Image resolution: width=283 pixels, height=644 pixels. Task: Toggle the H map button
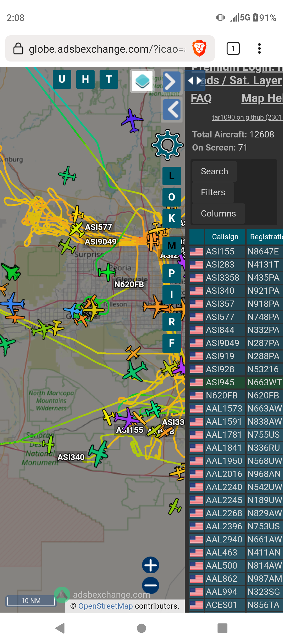[x=85, y=79]
